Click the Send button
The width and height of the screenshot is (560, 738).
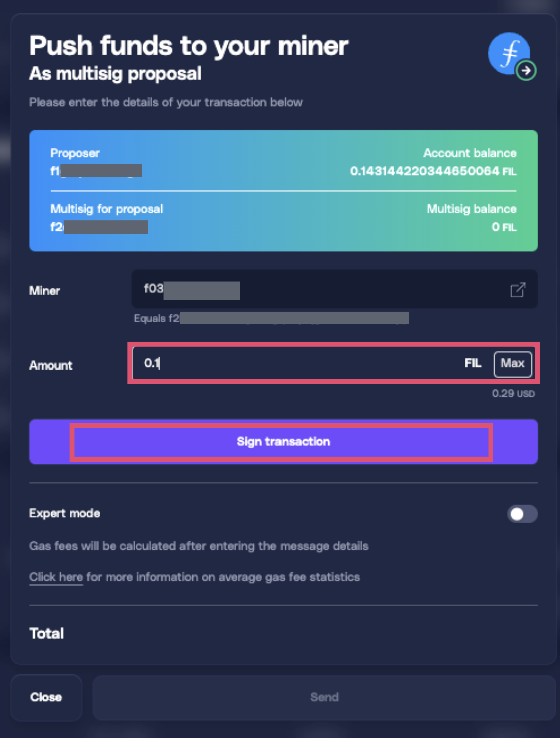pos(324,697)
